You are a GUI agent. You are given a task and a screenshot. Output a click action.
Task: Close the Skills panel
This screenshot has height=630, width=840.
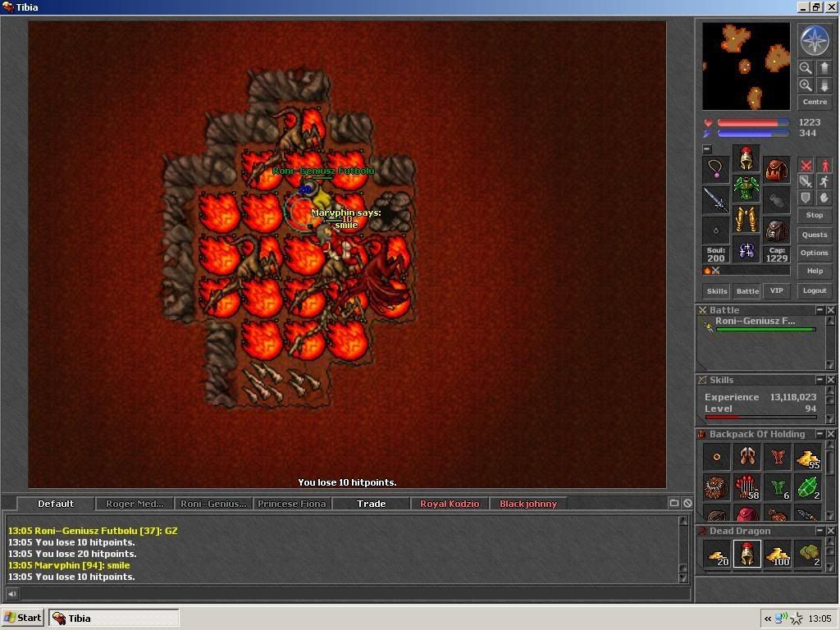point(830,380)
